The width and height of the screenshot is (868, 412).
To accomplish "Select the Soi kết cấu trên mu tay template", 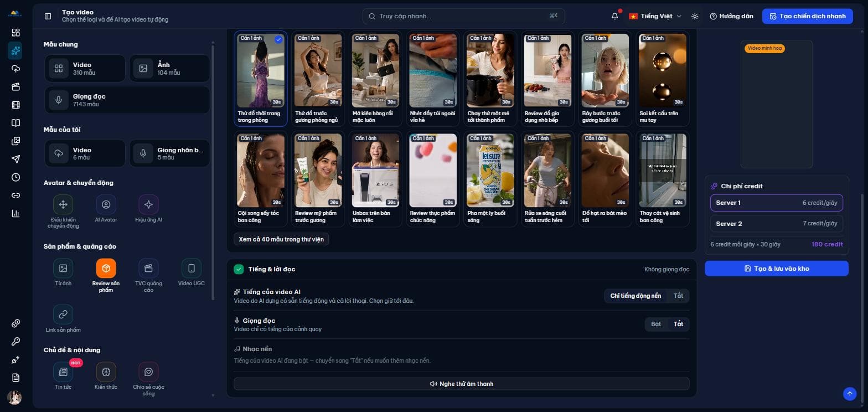I will pyautogui.click(x=662, y=79).
